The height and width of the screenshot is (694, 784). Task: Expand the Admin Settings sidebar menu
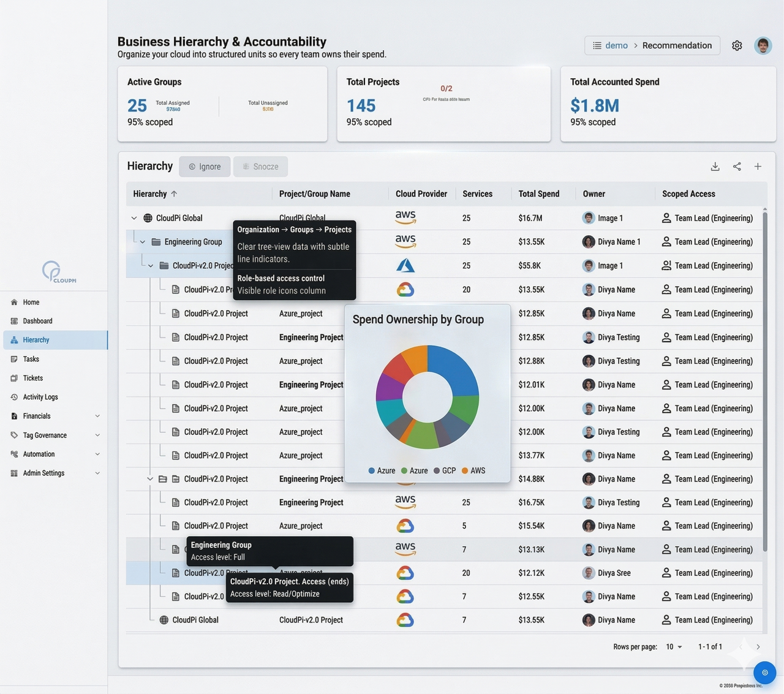[97, 473]
